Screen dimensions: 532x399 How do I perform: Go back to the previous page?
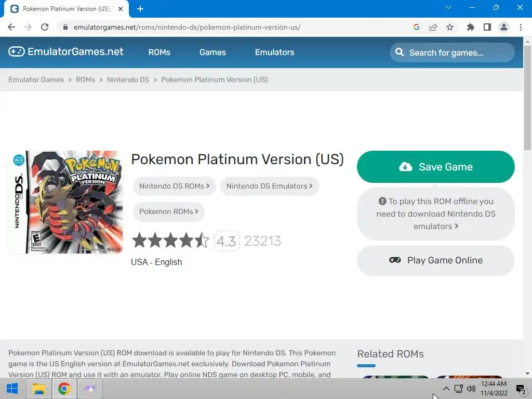click(x=11, y=27)
